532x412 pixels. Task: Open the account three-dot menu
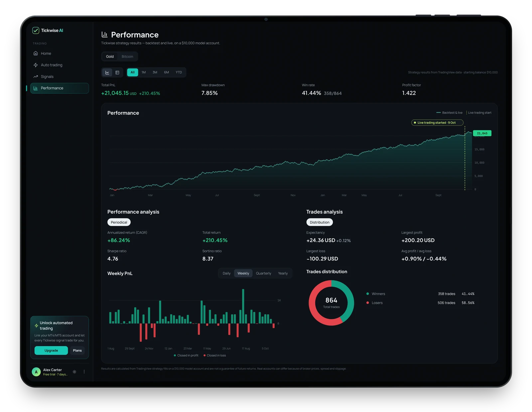tap(84, 372)
